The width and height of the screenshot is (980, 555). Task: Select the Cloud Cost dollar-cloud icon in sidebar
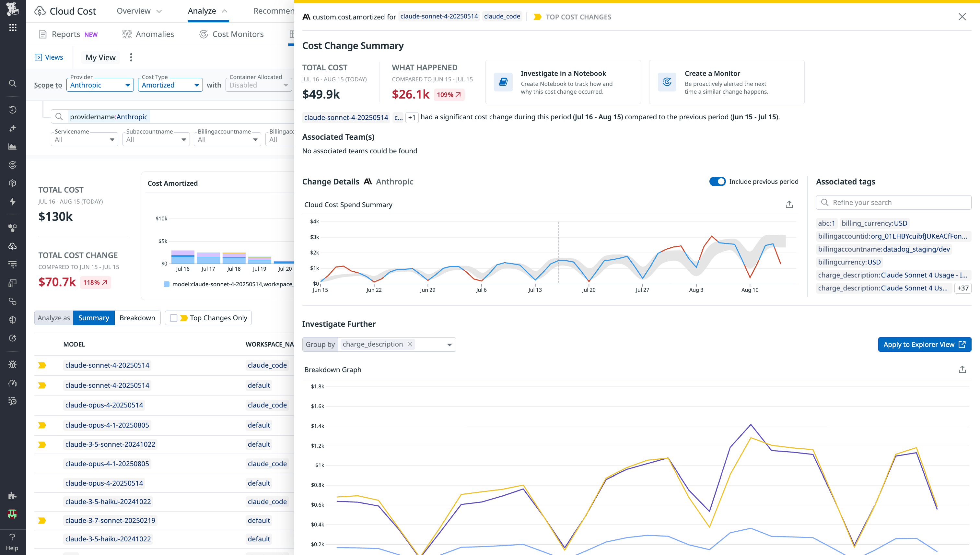pyautogui.click(x=13, y=246)
